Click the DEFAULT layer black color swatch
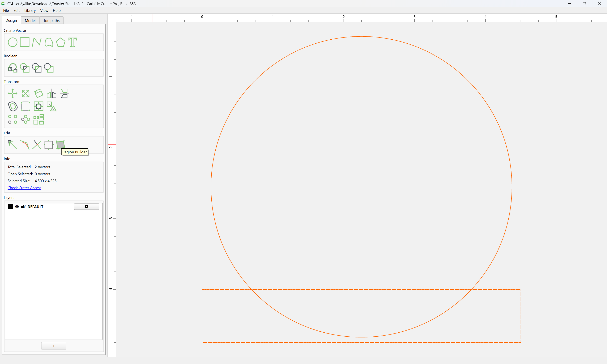 11,206
